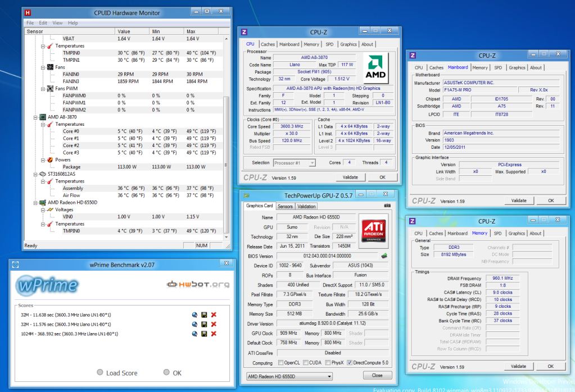Open the AMD Radeon HD 6550D card dropdown in GPU-Z

pos(289,376)
